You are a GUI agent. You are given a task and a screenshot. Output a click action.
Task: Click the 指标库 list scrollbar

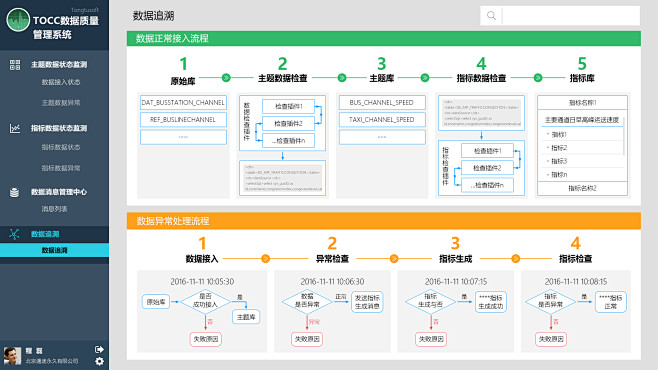tap(624, 136)
